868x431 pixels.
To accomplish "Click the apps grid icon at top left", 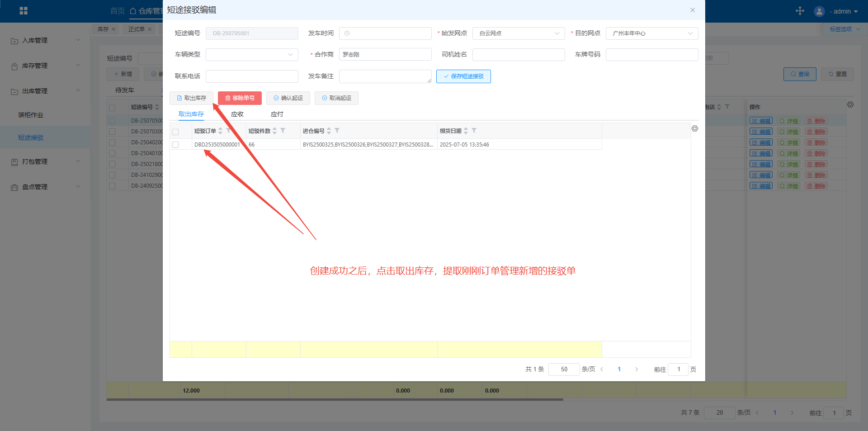I will coord(24,11).
